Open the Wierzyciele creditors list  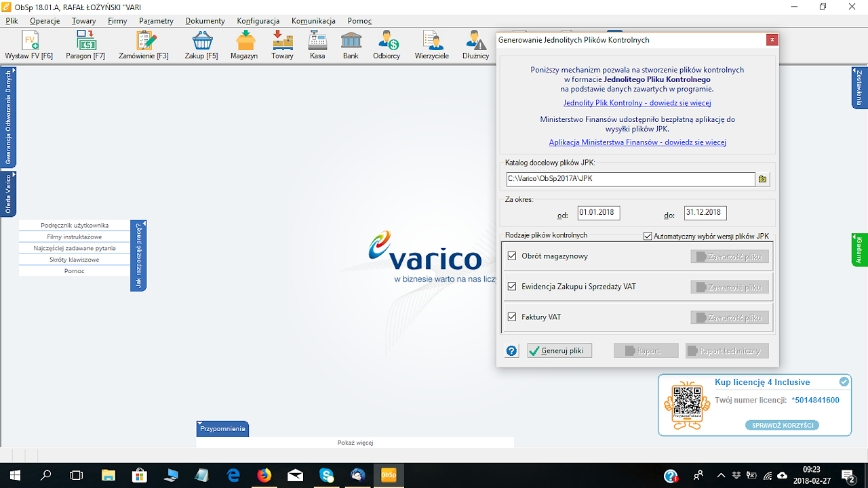(432, 45)
